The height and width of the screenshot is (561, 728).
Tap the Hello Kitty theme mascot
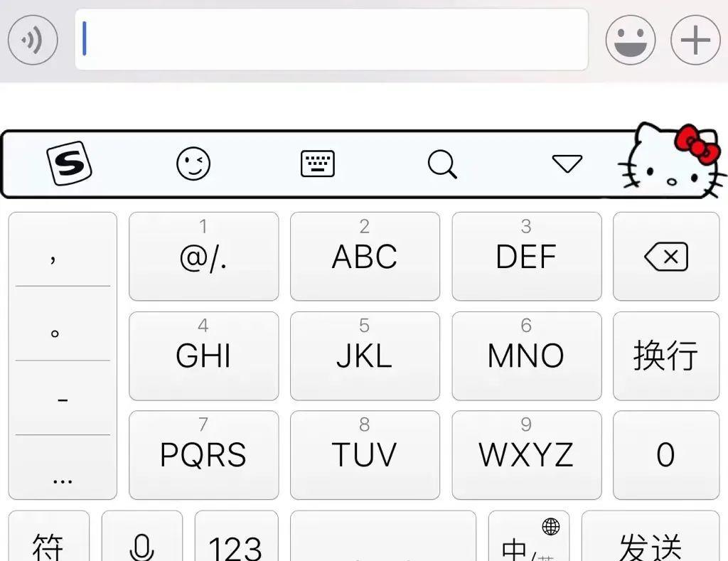point(672,160)
